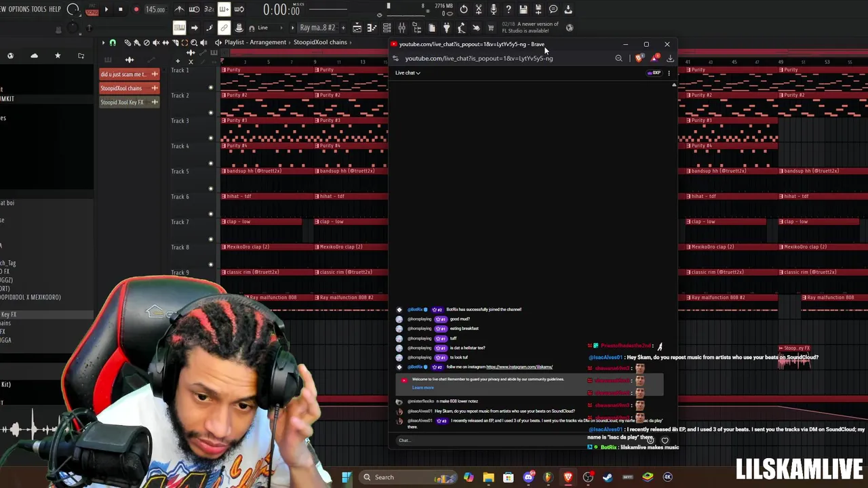Mute Track 4 with its green light

pos(211,163)
